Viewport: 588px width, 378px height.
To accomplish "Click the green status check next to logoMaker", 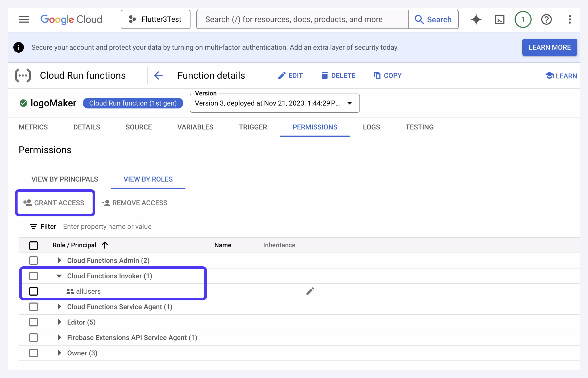I will pos(23,103).
